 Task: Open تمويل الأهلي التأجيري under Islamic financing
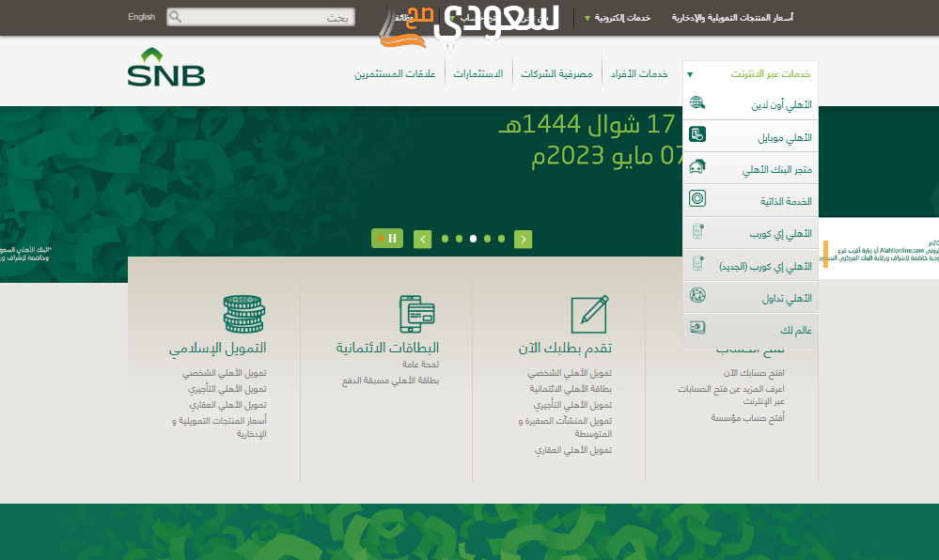point(227,389)
